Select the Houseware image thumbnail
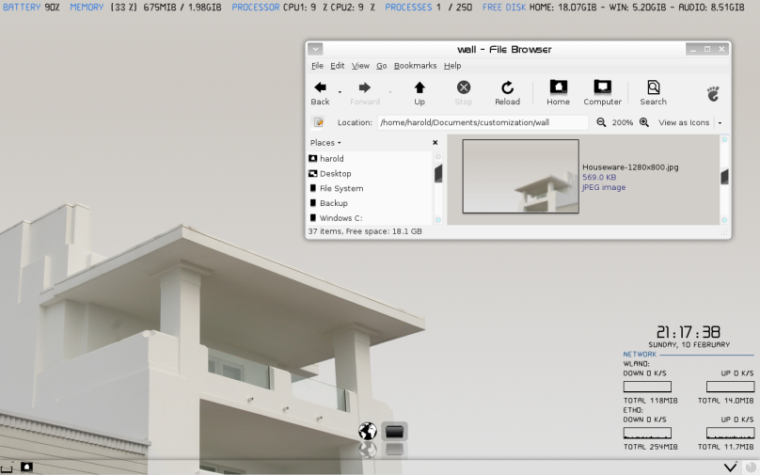This screenshot has height=475, width=760. (x=521, y=176)
